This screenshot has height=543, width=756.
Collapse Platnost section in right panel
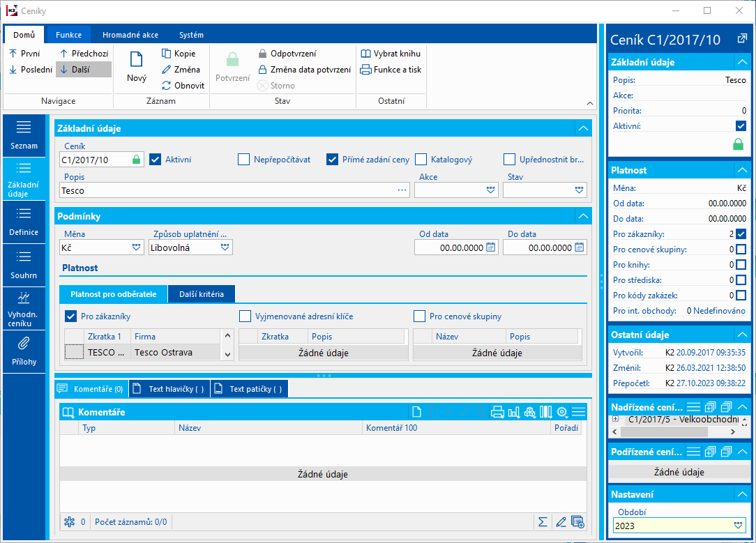[x=742, y=170]
